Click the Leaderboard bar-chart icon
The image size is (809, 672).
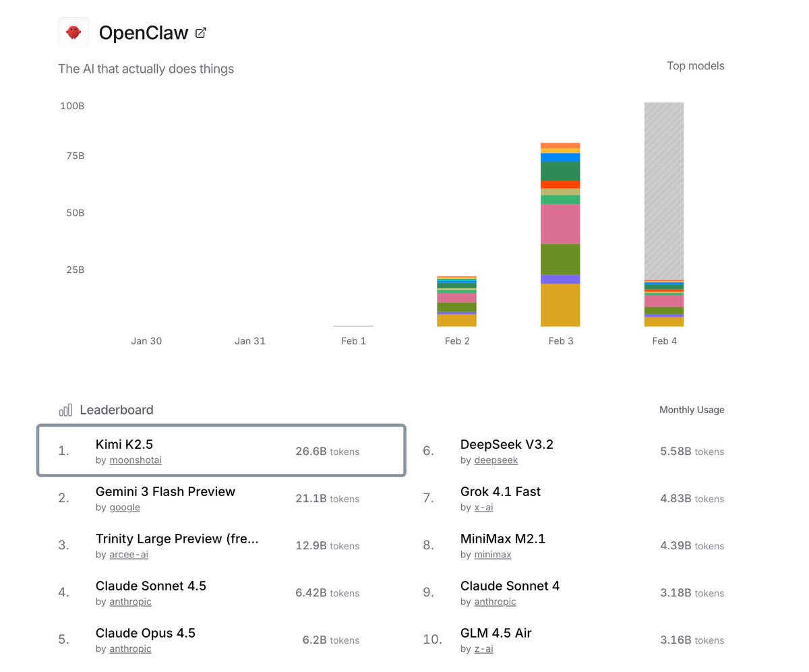point(65,409)
